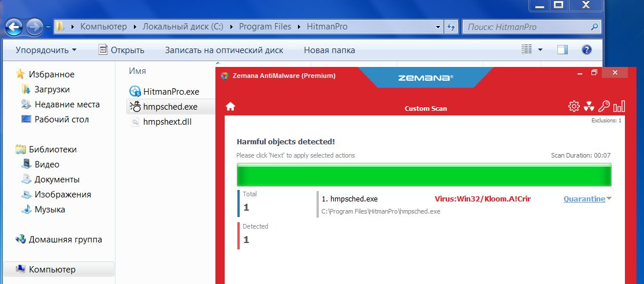Click the Домашняя группа icon

(21, 240)
